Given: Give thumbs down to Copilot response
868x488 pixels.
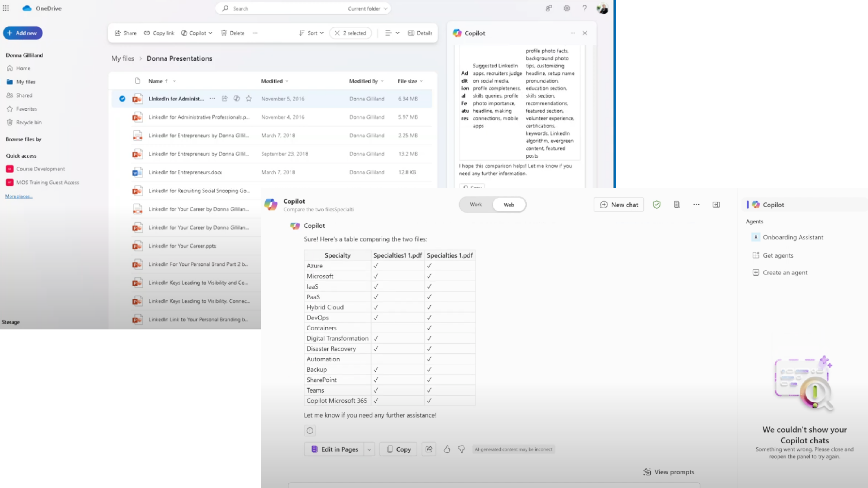Looking at the screenshot, I should [x=461, y=449].
